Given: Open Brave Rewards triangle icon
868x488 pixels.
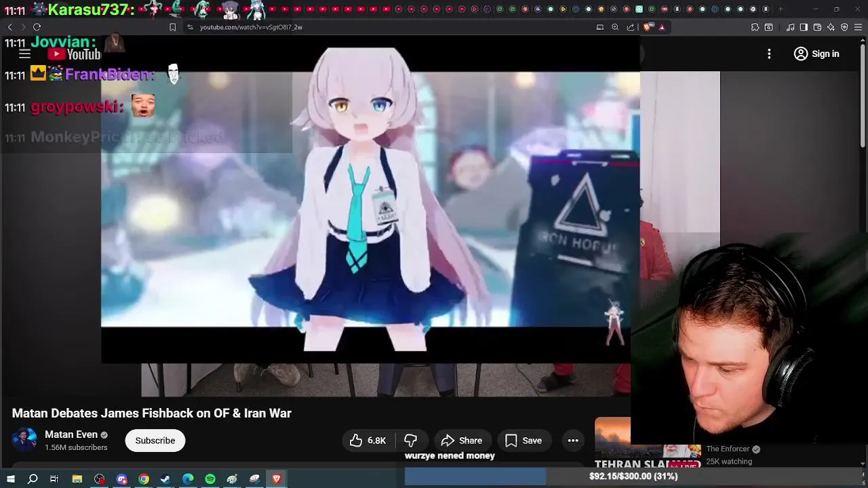Looking at the screenshot, I should pyautogui.click(x=662, y=27).
